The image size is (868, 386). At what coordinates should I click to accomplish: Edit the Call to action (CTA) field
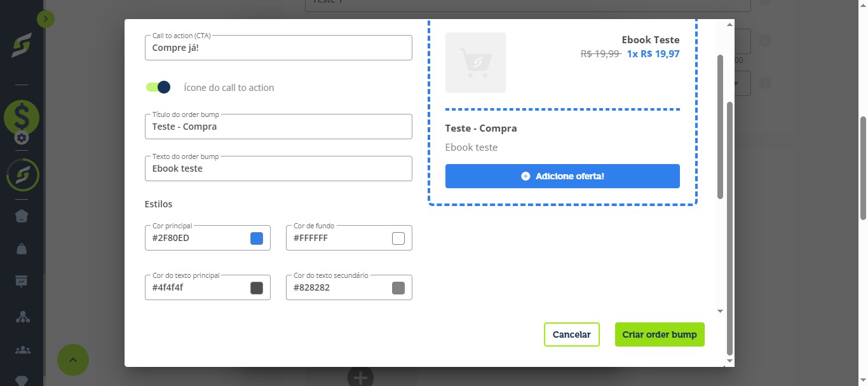[278, 48]
